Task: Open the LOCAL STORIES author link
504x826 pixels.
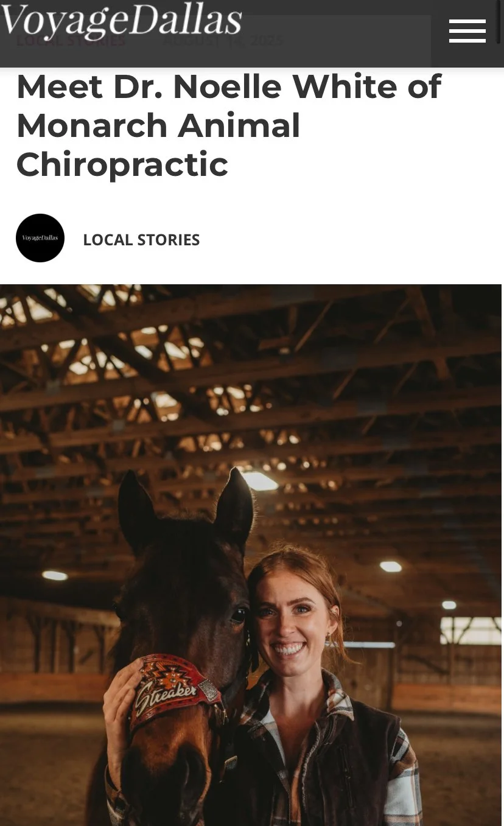Action: click(141, 240)
